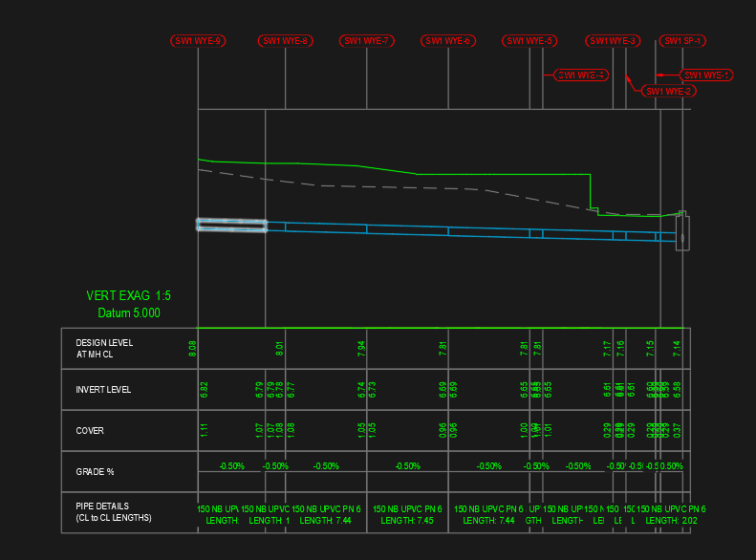Select the highlighted pipe segment at WYE-9
The width and height of the screenshot is (756, 560).
point(231,226)
